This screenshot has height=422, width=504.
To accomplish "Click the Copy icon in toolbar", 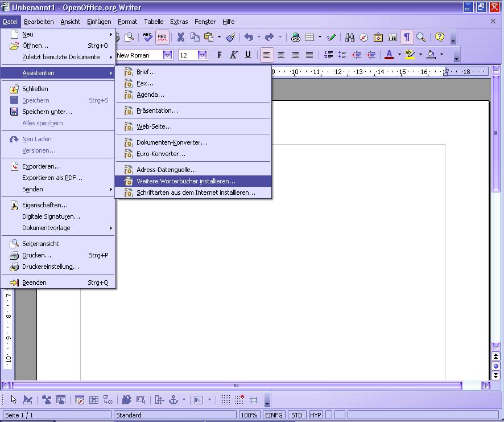I will 195,38.
